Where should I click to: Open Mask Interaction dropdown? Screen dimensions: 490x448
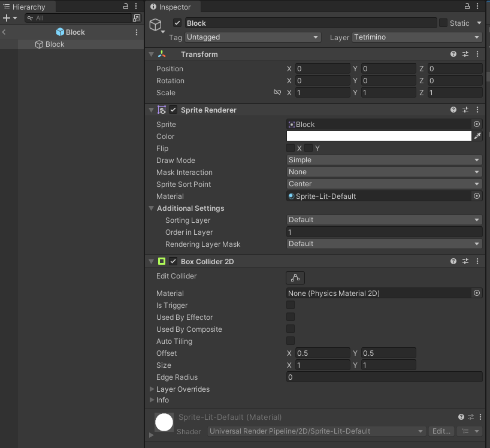pos(384,172)
